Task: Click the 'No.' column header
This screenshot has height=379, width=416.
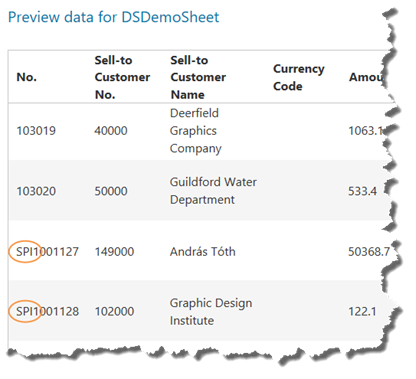Action: click(x=27, y=77)
